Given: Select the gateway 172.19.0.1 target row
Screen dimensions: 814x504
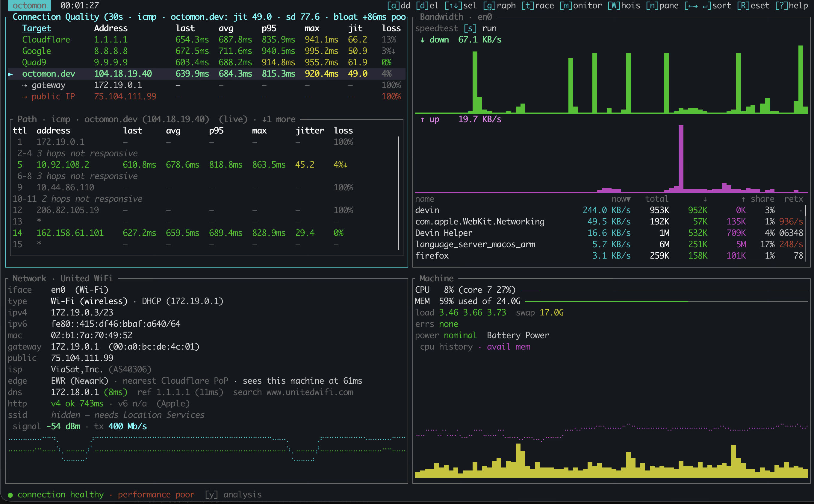Looking at the screenshot, I should [207, 85].
